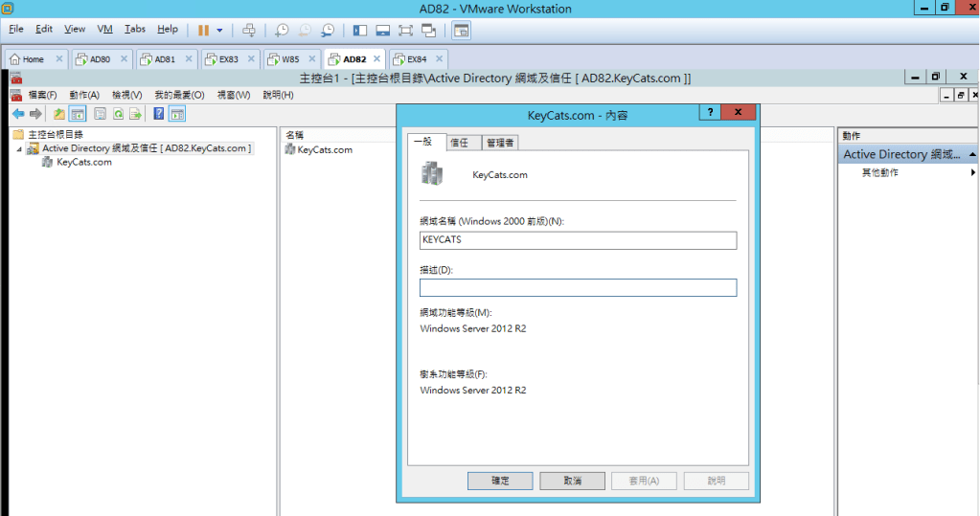980x516 pixels.
Task: Click the VMware take snapshot icon
Action: pos(282,31)
